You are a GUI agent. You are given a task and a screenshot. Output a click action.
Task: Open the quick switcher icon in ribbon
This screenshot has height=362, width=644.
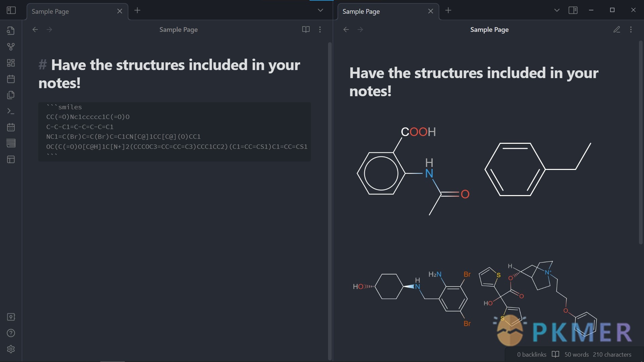click(11, 31)
